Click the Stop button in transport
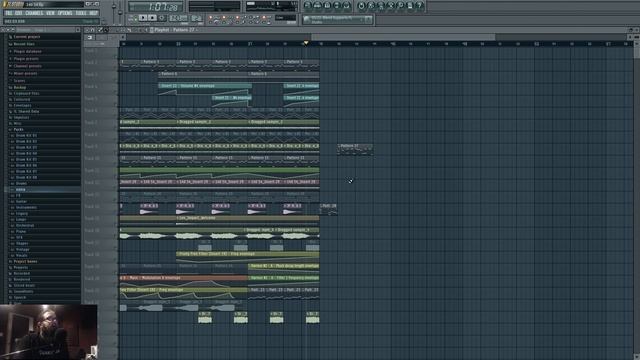The image size is (640, 360). coord(152,18)
